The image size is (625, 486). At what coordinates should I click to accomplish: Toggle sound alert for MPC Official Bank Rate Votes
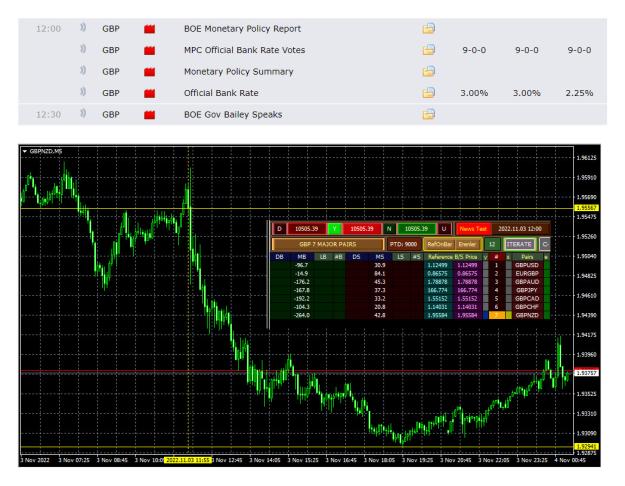point(83,49)
